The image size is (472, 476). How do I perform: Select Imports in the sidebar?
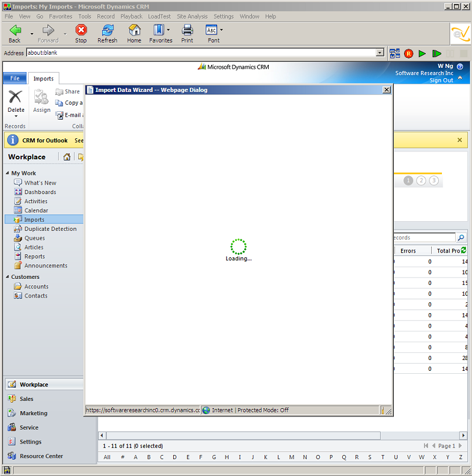click(44, 219)
